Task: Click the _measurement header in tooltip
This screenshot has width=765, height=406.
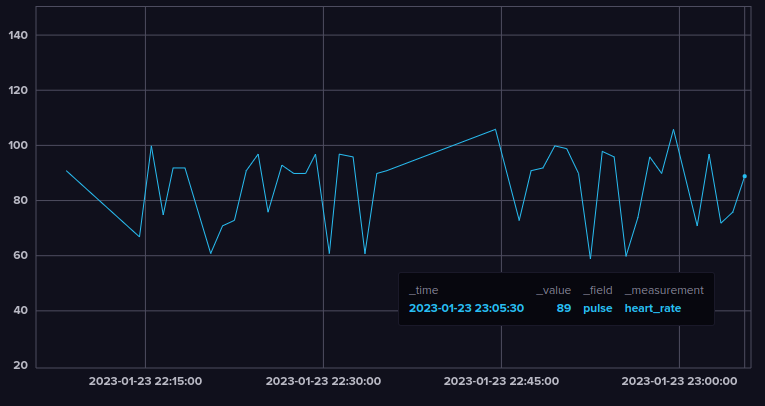Action: [664, 290]
